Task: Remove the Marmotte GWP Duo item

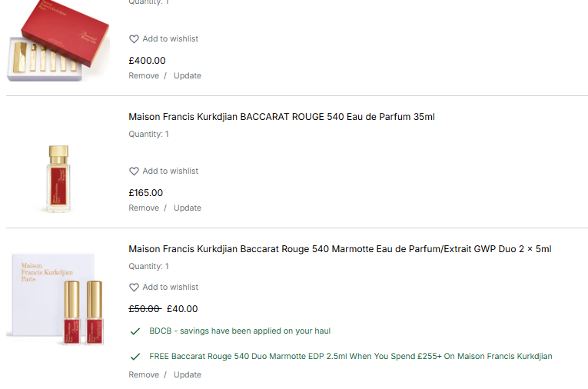Action: point(144,375)
